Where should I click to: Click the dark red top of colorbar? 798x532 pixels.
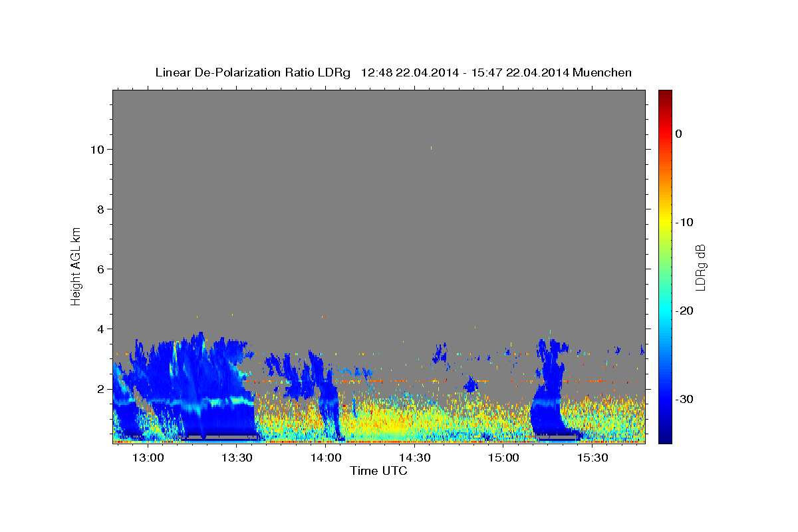pyautogui.click(x=665, y=94)
